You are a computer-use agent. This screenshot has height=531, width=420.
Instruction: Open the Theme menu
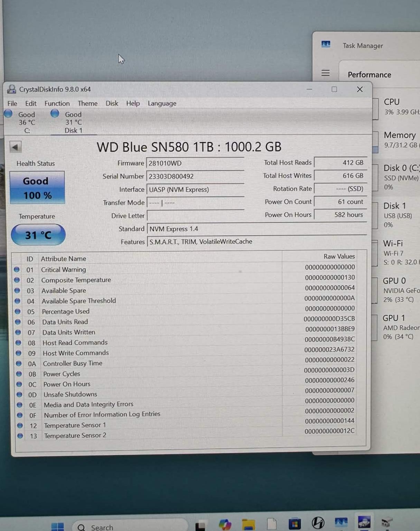pyautogui.click(x=87, y=103)
